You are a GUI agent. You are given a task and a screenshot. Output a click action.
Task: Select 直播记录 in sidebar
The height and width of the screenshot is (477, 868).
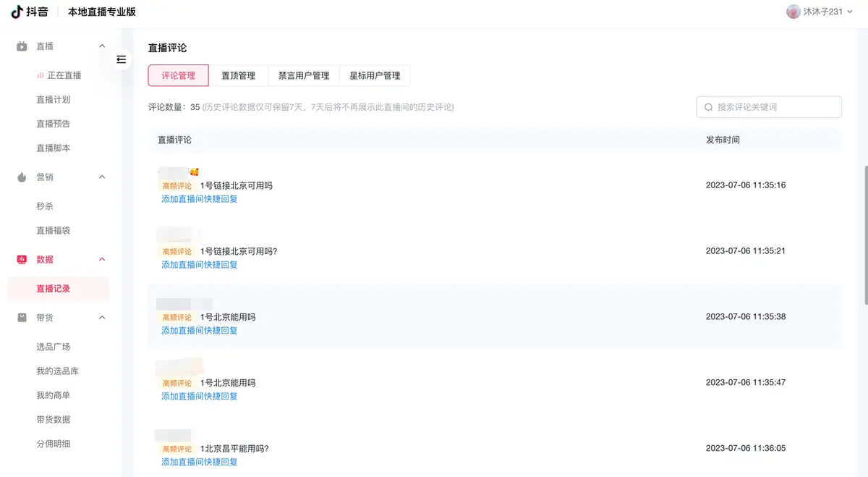(58, 289)
